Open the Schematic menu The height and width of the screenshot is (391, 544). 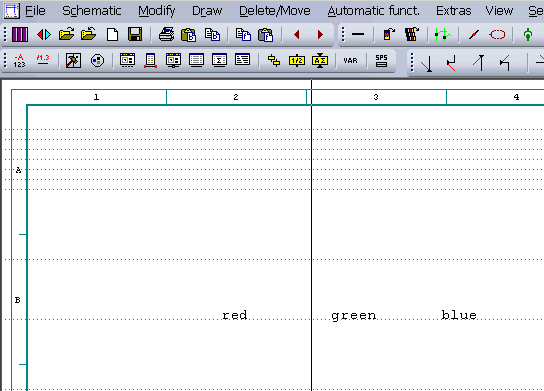[x=92, y=11]
